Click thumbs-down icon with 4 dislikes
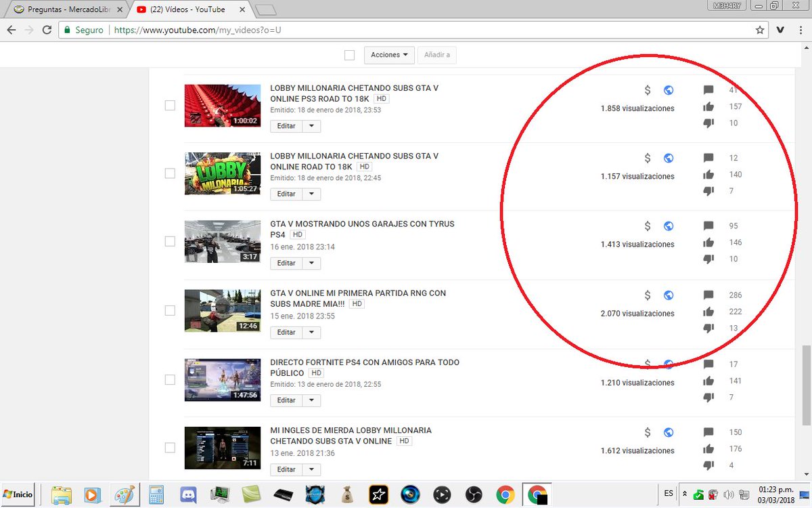812x508 pixels. click(708, 465)
